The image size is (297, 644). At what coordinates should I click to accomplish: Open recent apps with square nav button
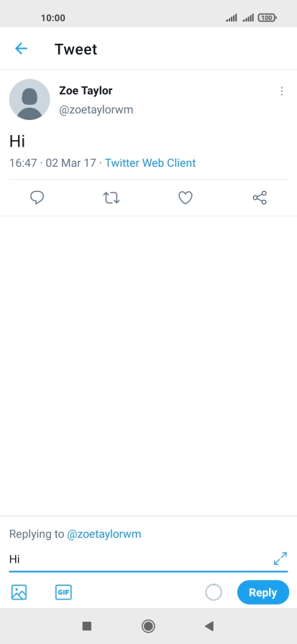(87, 626)
